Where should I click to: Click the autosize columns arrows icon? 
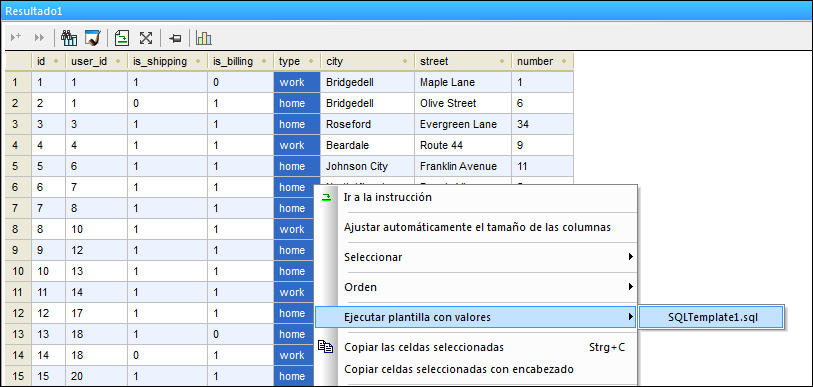(x=146, y=37)
